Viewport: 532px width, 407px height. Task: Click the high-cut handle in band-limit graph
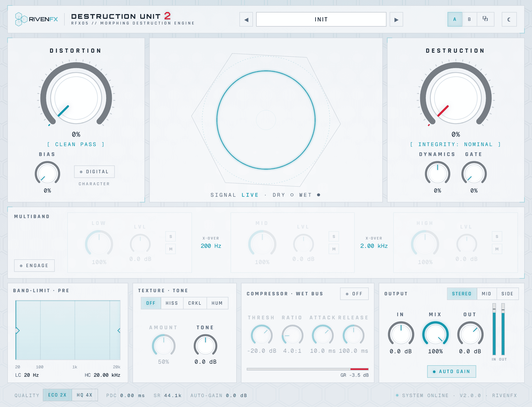(x=119, y=331)
